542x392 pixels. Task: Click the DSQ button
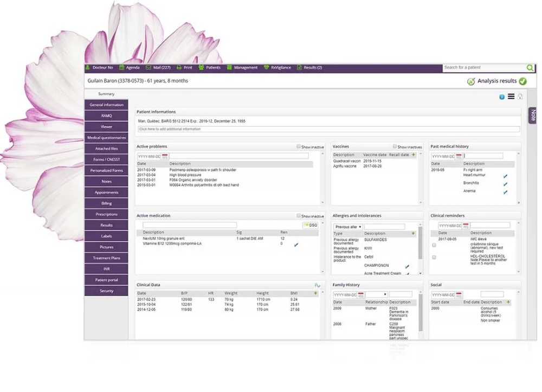pyautogui.click(x=311, y=225)
